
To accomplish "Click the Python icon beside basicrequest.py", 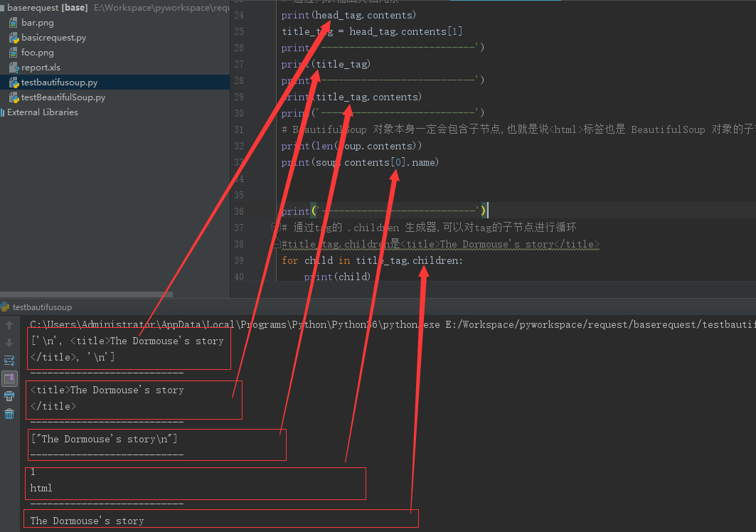I will [13, 37].
